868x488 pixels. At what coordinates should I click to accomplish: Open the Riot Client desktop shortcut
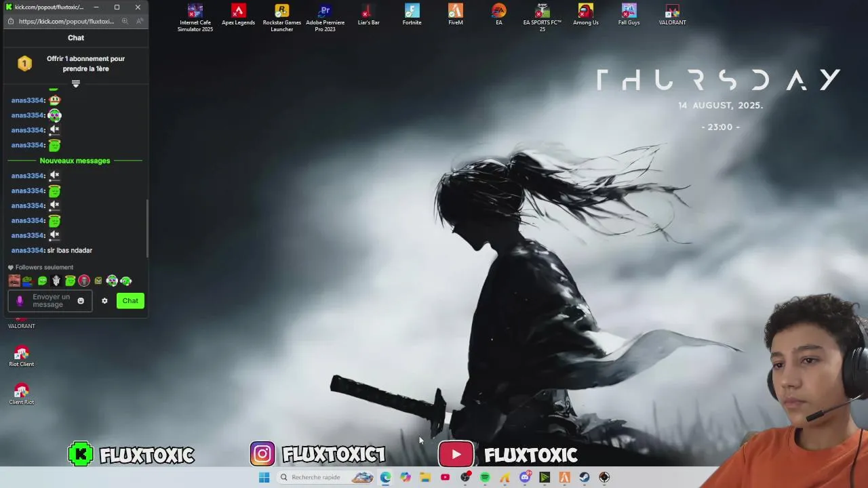(21, 357)
